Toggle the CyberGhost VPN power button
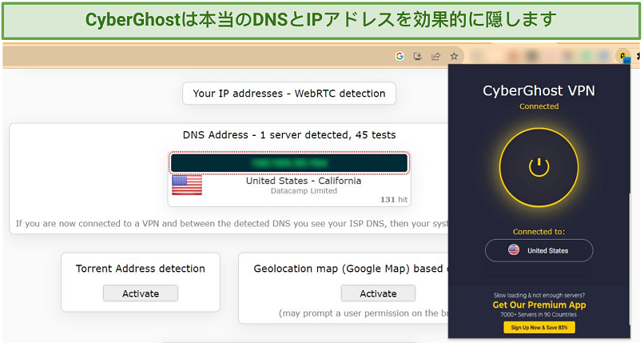This screenshot has height=343, width=644. click(539, 167)
